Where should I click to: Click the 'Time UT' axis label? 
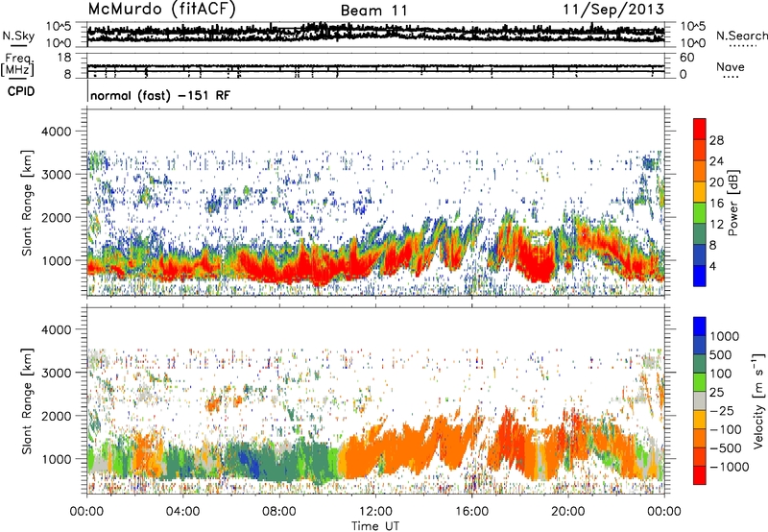pyautogui.click(x=375, y=526)
